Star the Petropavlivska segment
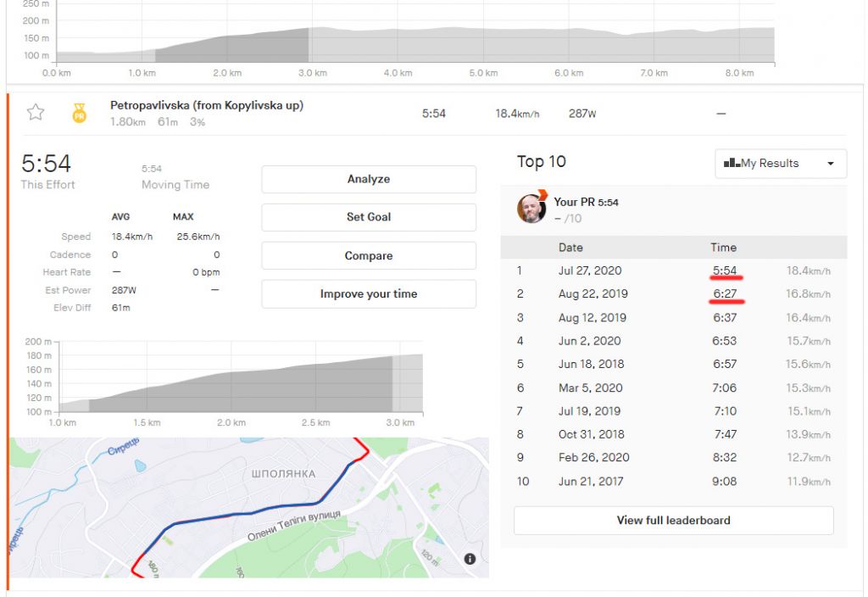The width and height of the screenshot is (868, 597). point(35,112)
